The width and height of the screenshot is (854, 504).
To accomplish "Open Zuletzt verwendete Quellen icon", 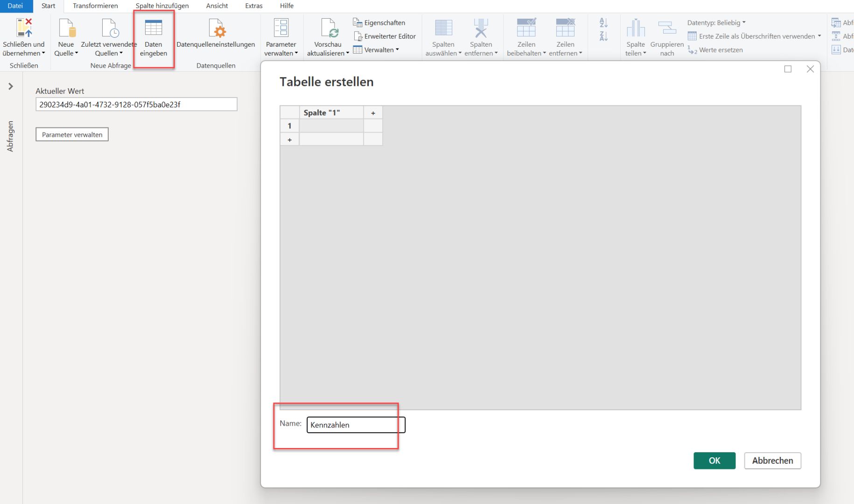I will 110,28.
